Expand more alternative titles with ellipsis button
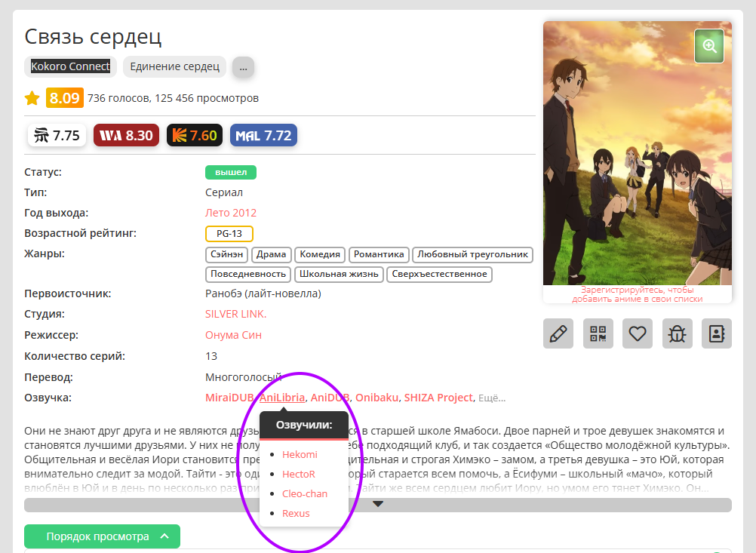Screen dimensions: 756x553 click(x=243, y=67)
